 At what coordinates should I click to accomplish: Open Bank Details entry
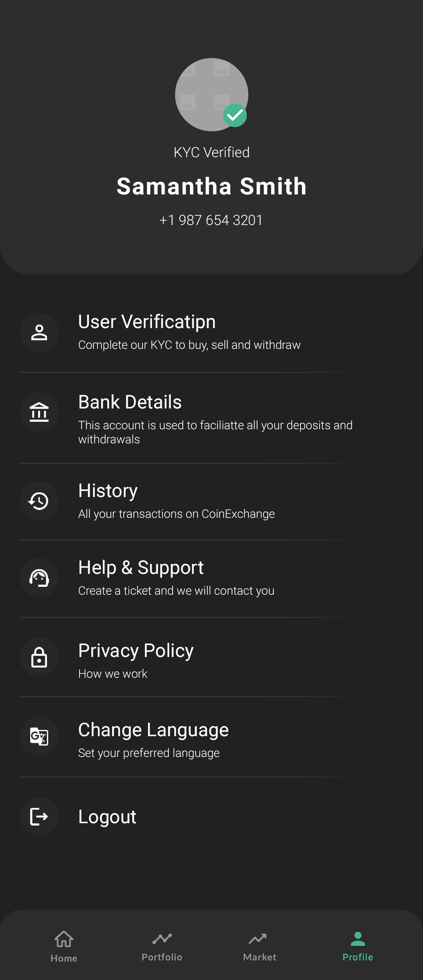click(x=215, y=418)
